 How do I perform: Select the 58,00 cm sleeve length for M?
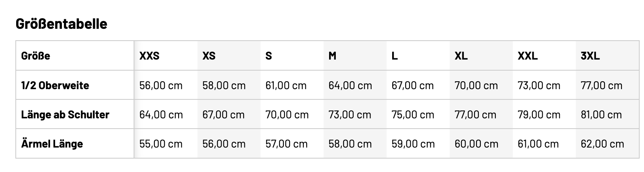pyautogui.click(x=350, y=144)
